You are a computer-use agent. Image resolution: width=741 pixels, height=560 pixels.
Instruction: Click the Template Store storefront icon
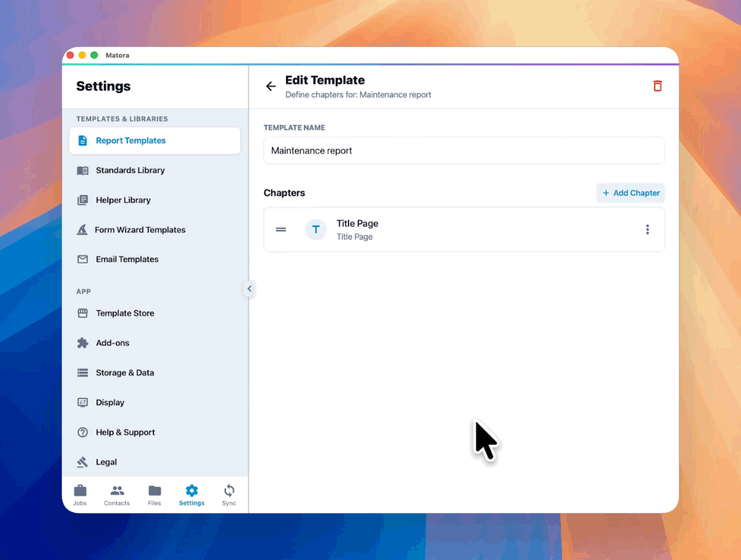[82, 313]
